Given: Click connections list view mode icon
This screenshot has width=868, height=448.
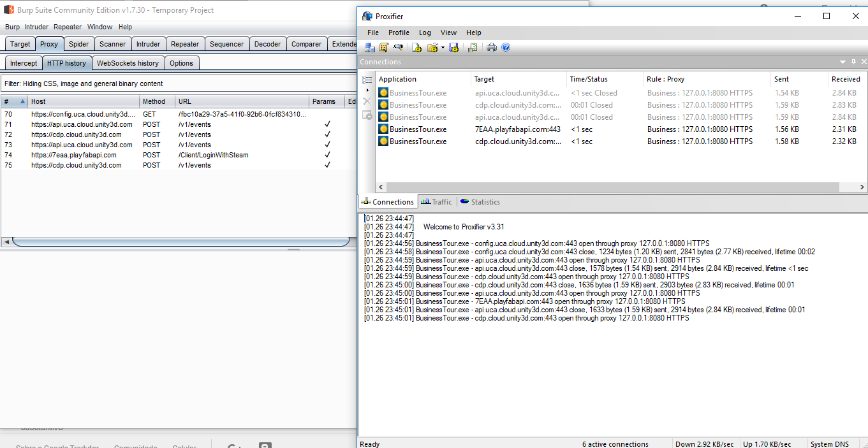Looking at the screenshot, I should point(367,80).
